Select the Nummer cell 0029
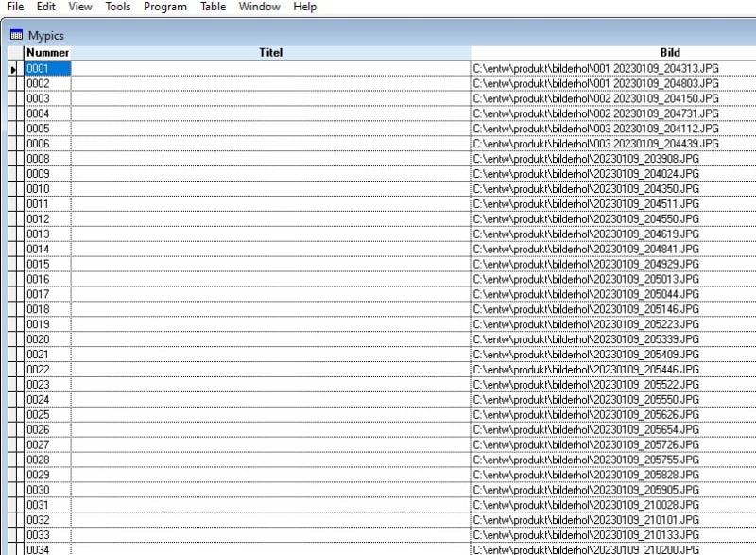The height and width of the screenshot is (555, 756). click(x=47, y=475)
